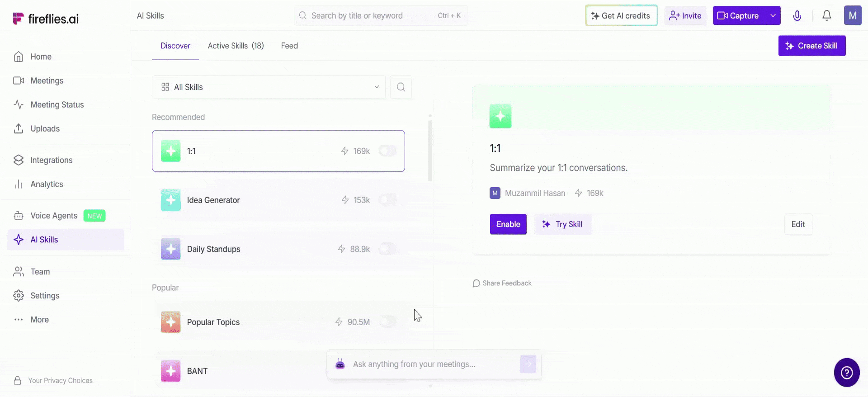This screenshot has width=868, height=397.
Task: Click the fireflies.ai logo
Action: 46,19
